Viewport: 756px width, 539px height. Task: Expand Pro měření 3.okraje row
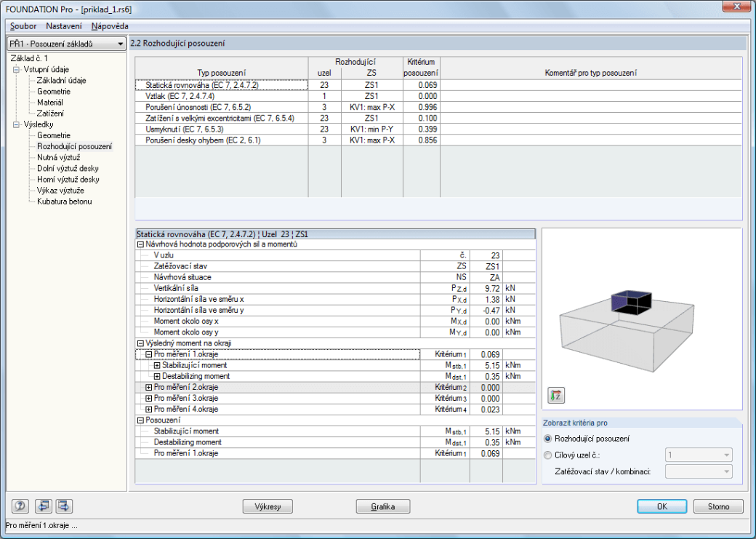pos(149,399)
